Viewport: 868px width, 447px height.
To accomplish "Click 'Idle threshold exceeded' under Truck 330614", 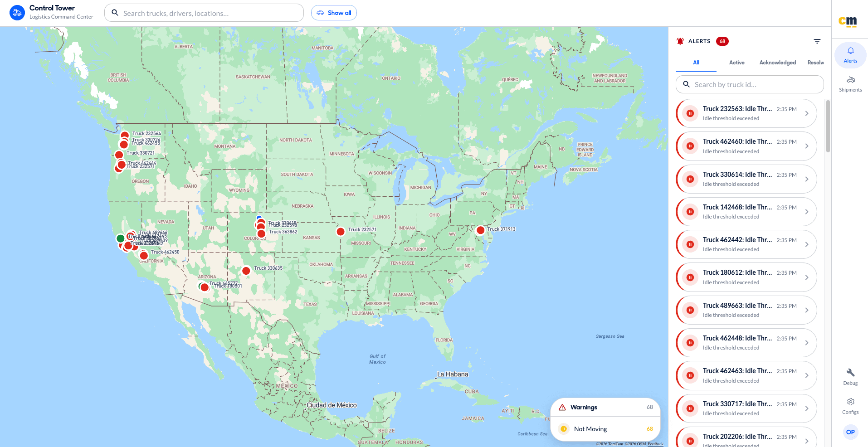I will point(731,184).
